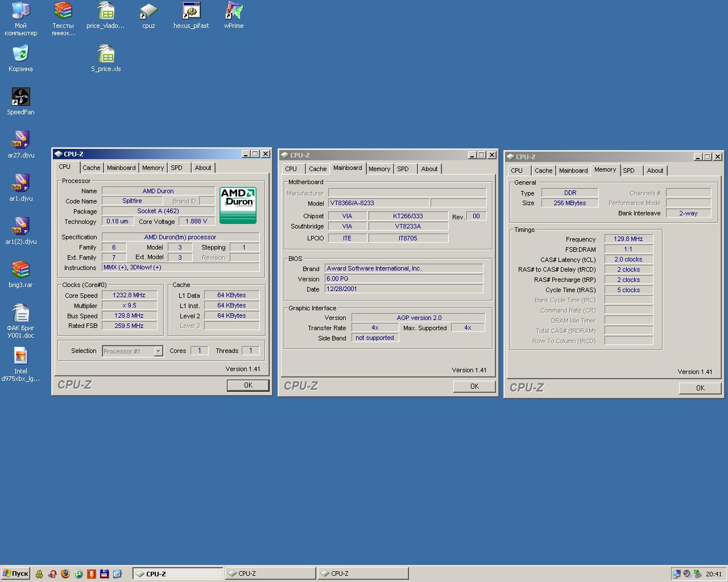The image size is (728, 582).
Task: Open About tab in the left CPU-Z window
Action: tap(203, 168)
